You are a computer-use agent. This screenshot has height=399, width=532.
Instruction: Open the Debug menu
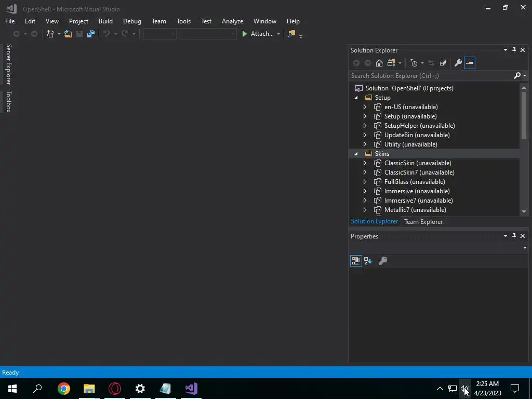132,21
